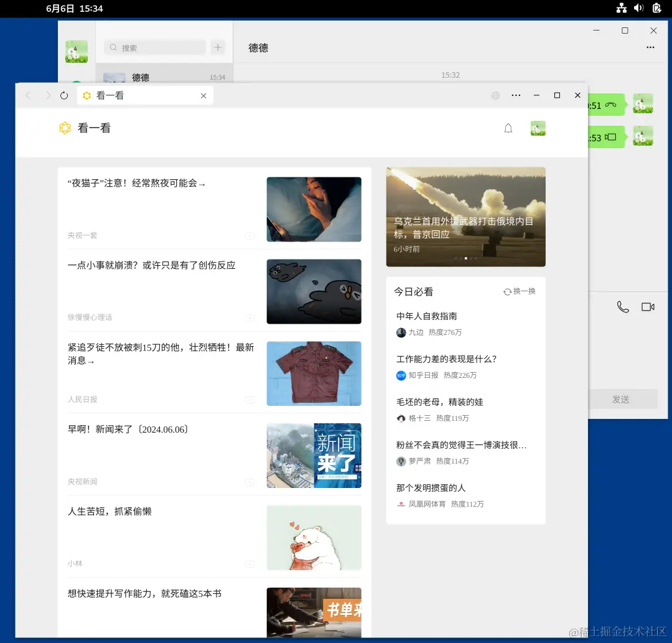Click the 凤凰网体育 author icon
The width and height of the screenshot is (672, 643).
(401, 504)
